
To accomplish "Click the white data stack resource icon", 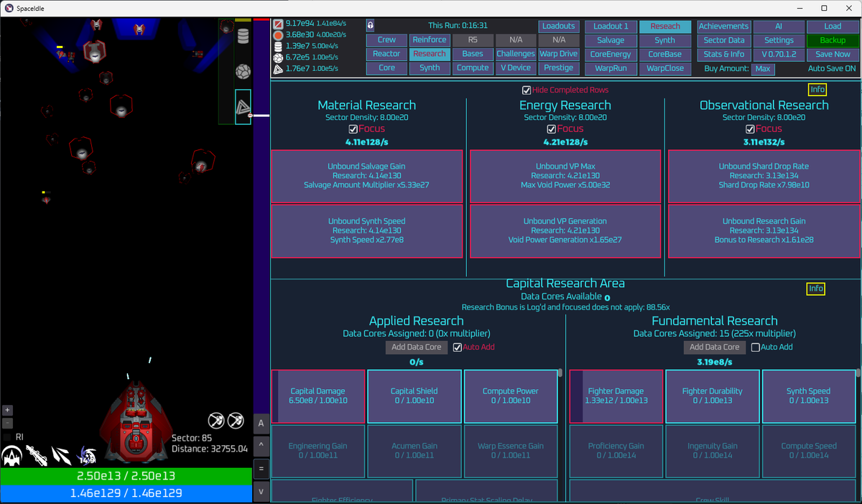I will [x=278, y=46].
